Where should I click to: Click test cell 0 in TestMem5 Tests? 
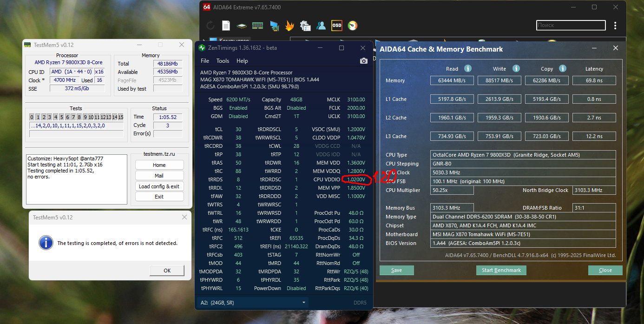32,117
